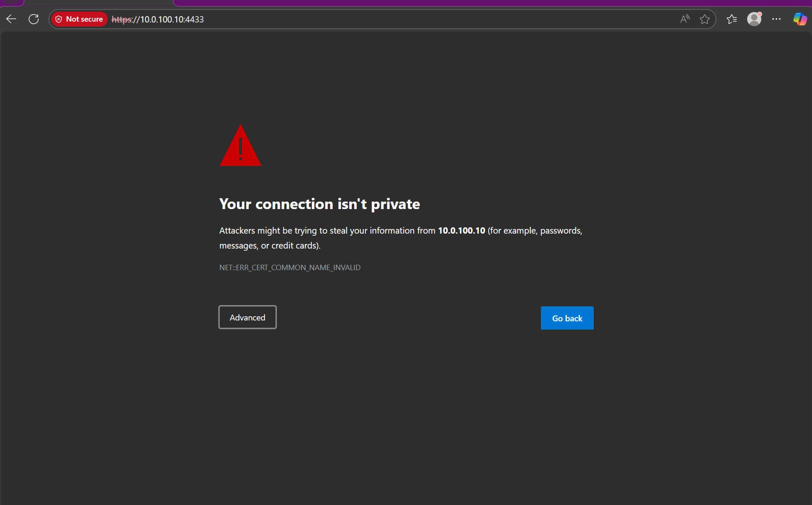This screenshot has height=505, width=812.
Task: Click the shield icon in Not secure badge
Action: (59, 19)
